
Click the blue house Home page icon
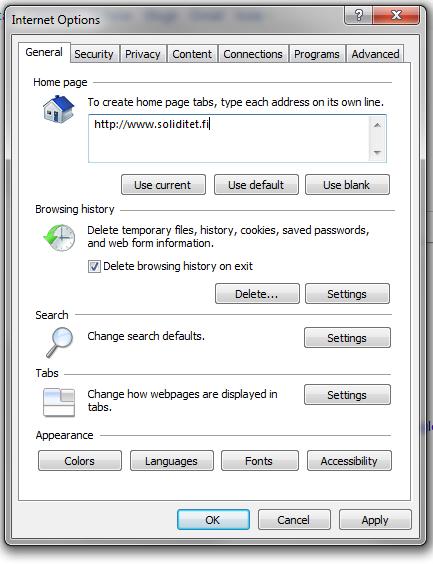(x=58, y=109)
